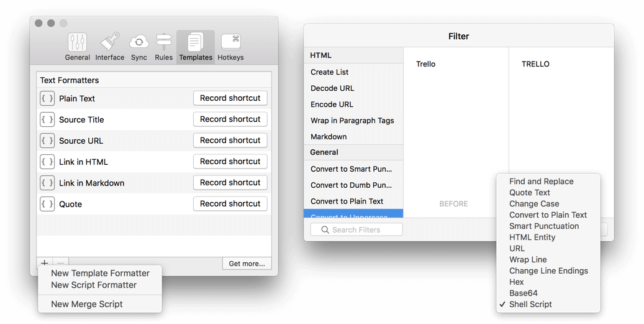Click the plus button to add formatter
This screenshot has width=644, height=324.
45,263
